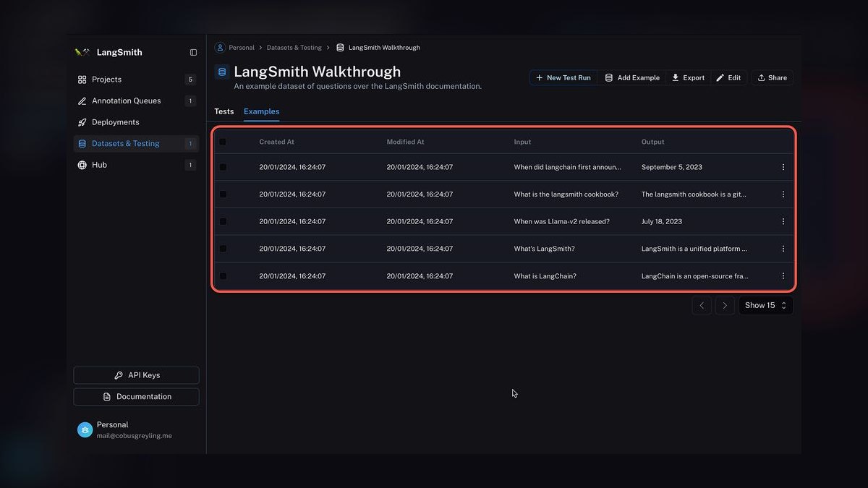Viewport: 868px width, 488px height.
Task: Click the email mail@cobusgreyling.me
Action: point(135,436)
